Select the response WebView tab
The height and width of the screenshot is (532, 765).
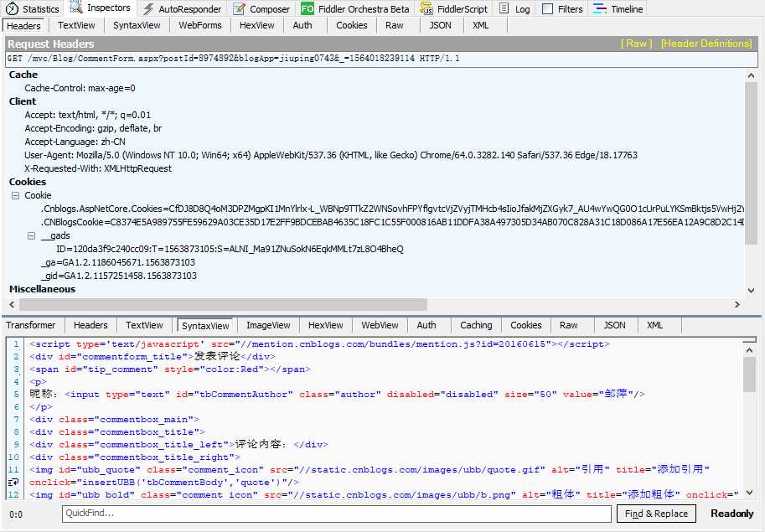point(380,325)
